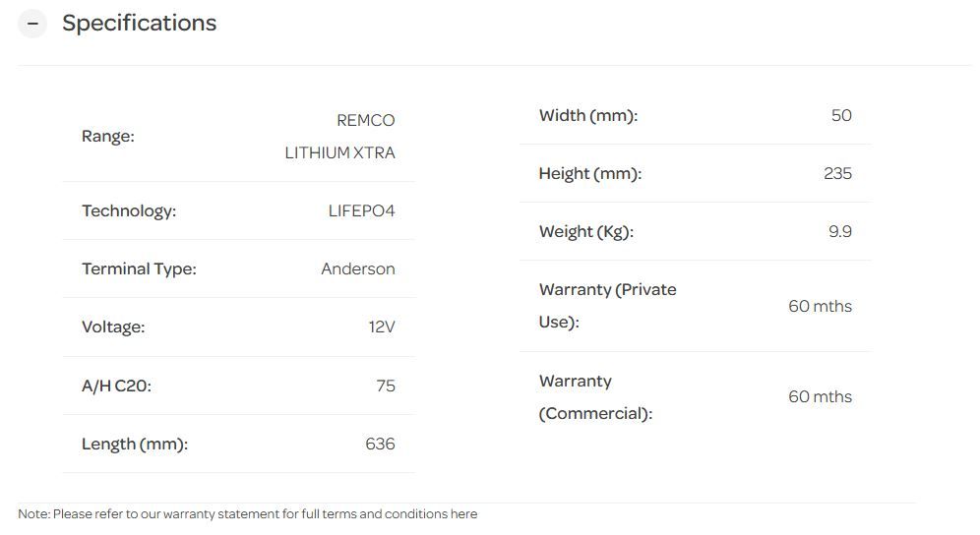
Task: Select the Anderson terminal value
Action: click(x=358, y=269)
